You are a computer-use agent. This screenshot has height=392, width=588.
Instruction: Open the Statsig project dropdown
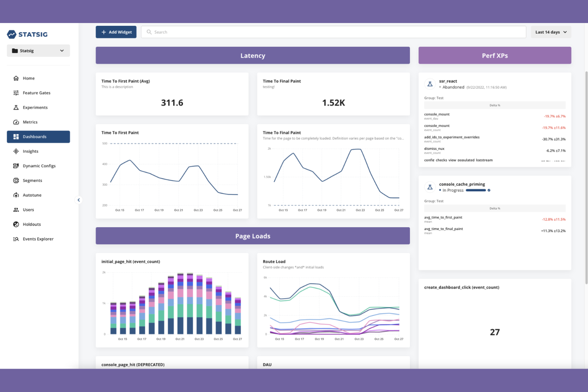click(38, 50)
